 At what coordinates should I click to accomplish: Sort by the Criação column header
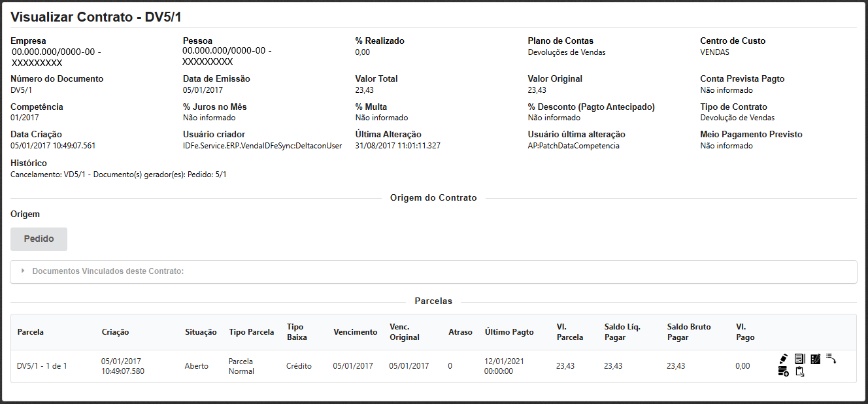tap(116, 332)
